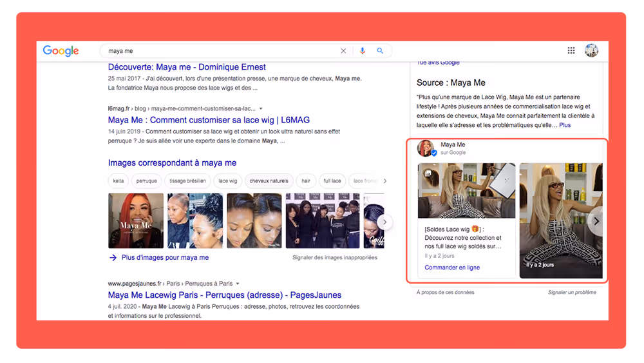The height and width of the screenshot is (363, 644).
Task: Open the hair bun styling image thumbnail
Action: tap(195, 221)
